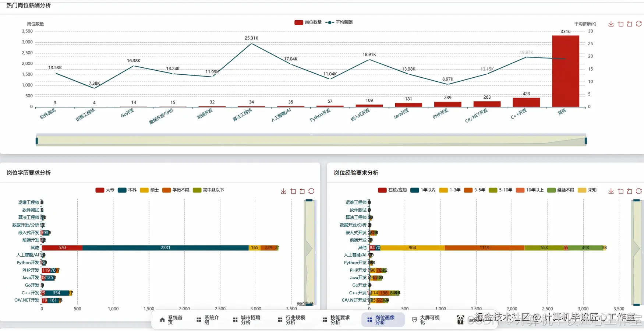Screen dimensions: 644x331
Task: Enable area zoom on salary analysis chart
Action: click(x=620, y=24)
